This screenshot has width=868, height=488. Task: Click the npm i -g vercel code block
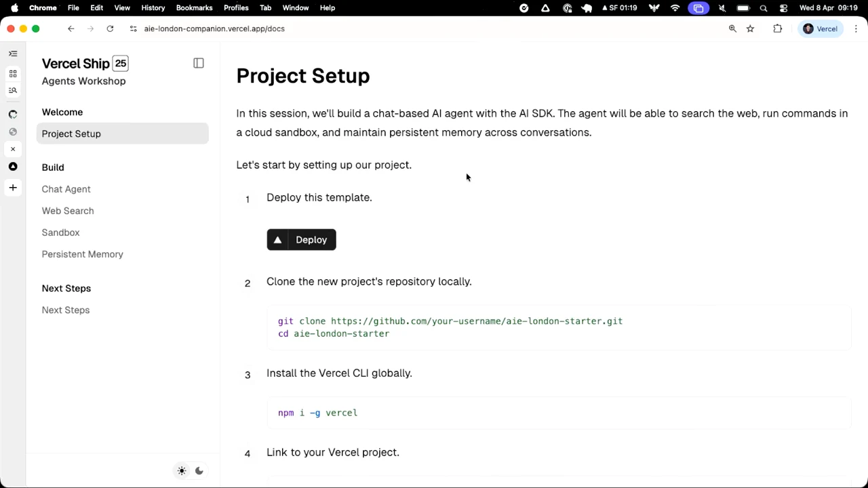tap(559, 413)
